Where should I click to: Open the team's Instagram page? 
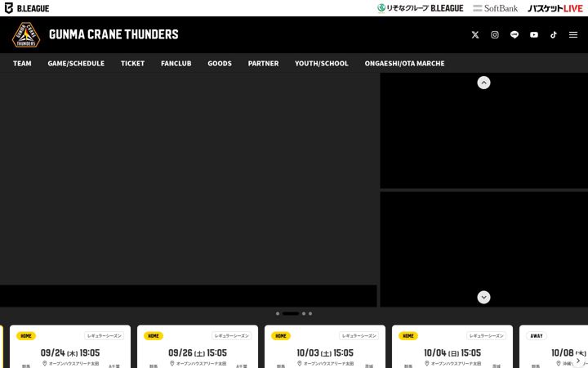495,34
